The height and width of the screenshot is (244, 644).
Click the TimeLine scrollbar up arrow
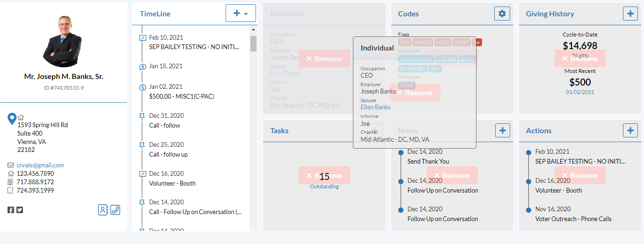coord(253,30)
